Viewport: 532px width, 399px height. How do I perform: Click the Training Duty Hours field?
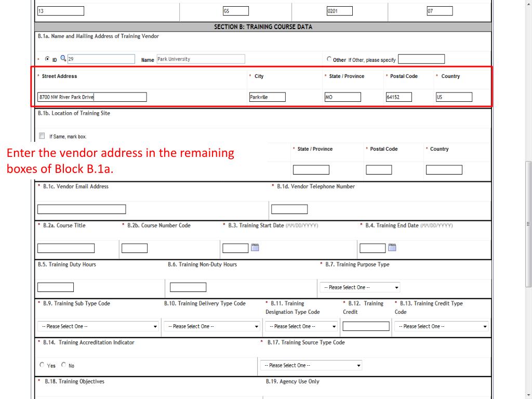(56, 287)
